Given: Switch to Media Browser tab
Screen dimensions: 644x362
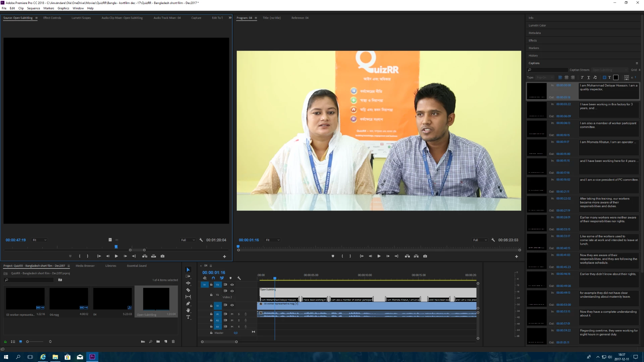Looking at the screenshot, I should pyautogui.click(x=85, y=266).
